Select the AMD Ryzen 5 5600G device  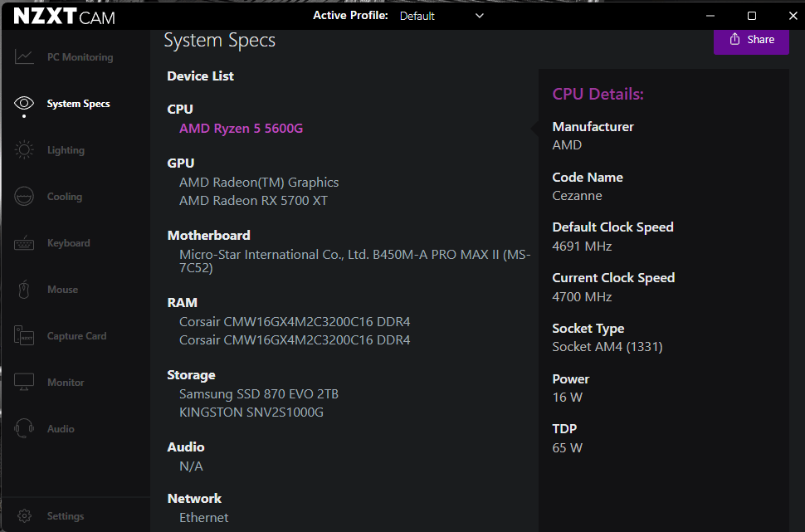point(241,129)
